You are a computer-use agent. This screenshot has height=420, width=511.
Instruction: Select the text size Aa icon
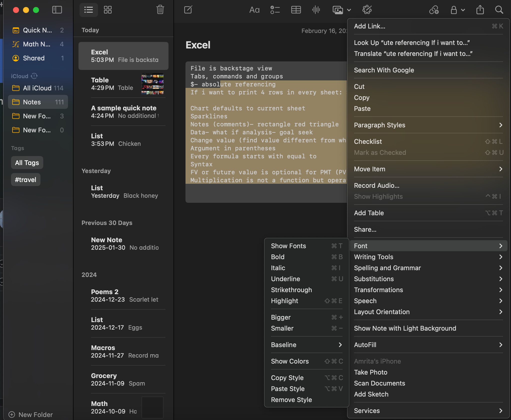[254, 10]
